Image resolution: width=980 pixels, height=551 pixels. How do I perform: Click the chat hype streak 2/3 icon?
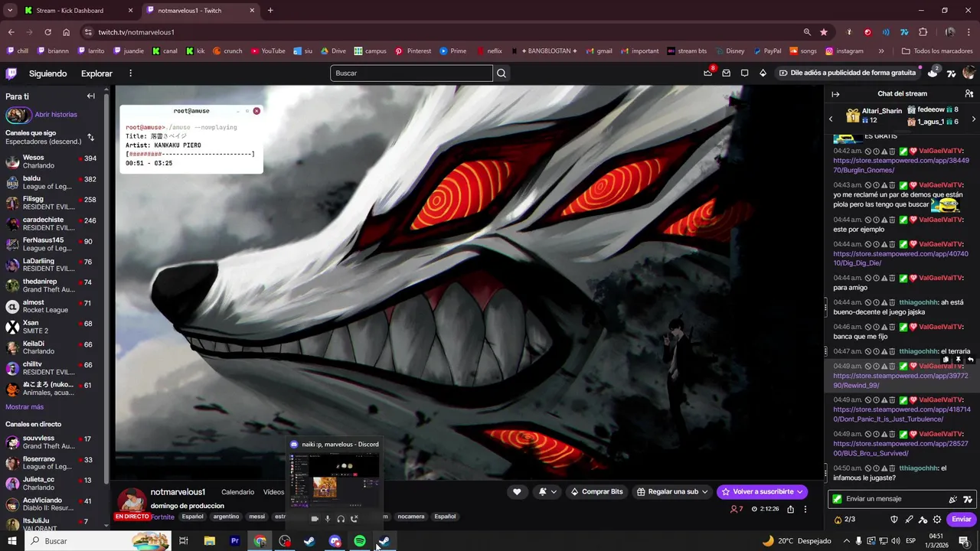pos(844,520)
